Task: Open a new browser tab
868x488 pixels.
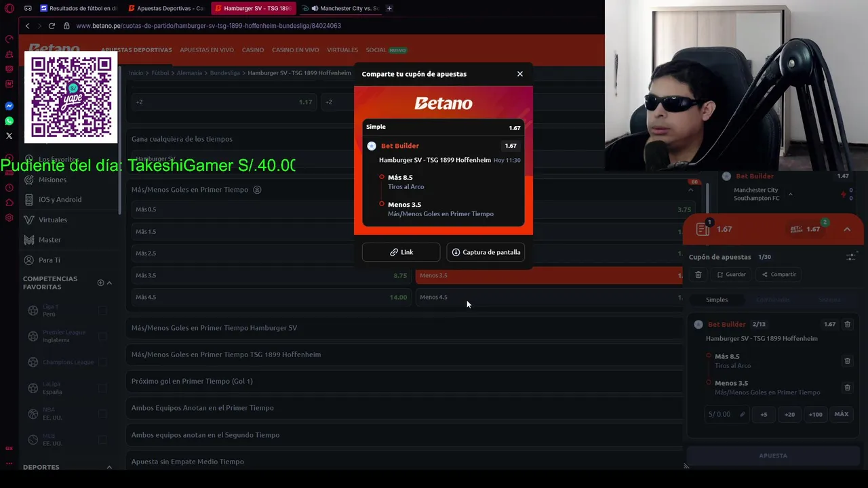Action: (x=389, y=8)
